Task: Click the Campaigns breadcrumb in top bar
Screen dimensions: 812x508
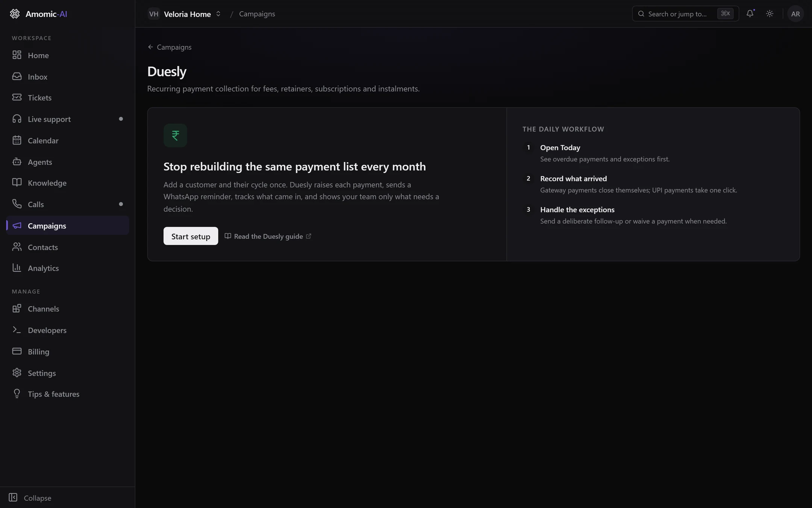Action: point(257,14)
